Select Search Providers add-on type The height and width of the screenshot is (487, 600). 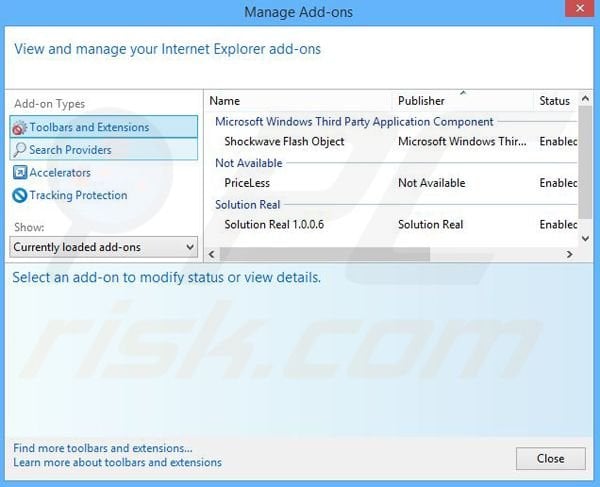click(x=104, y=150)
